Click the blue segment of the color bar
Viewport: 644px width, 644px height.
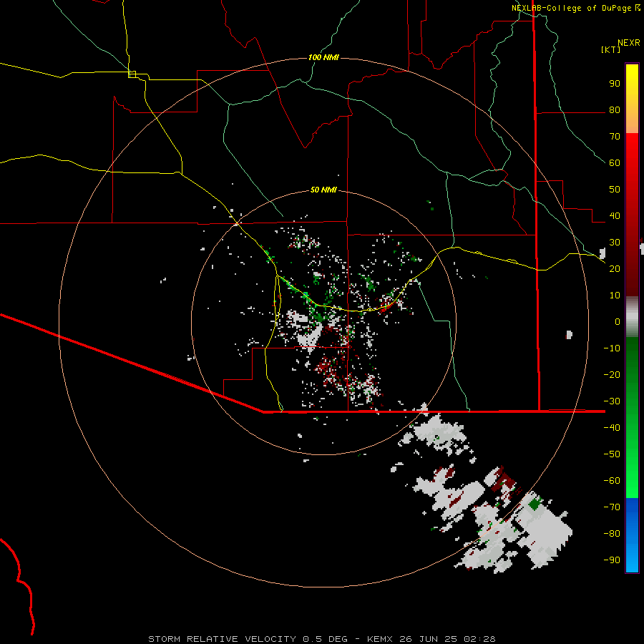(632, 535)
